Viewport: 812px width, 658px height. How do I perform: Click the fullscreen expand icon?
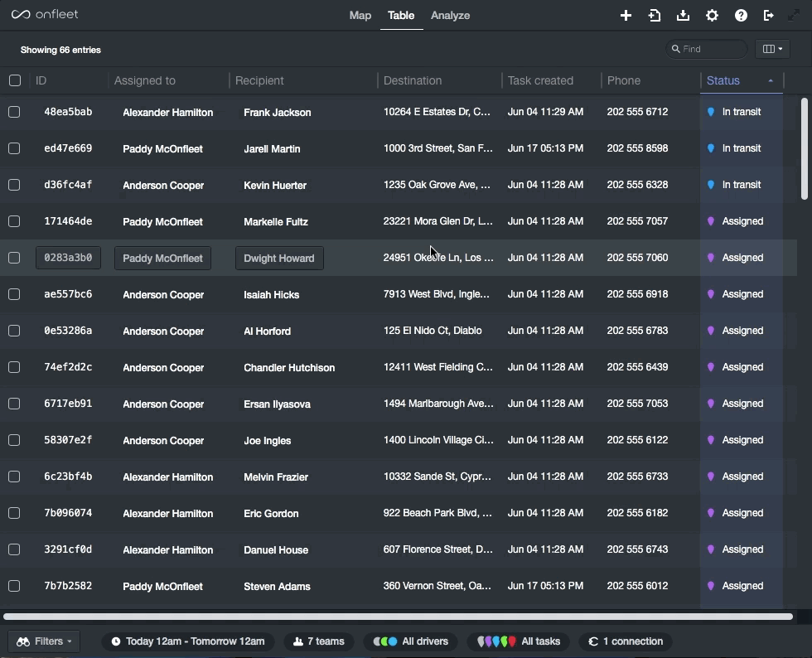(x=794, y=16)
